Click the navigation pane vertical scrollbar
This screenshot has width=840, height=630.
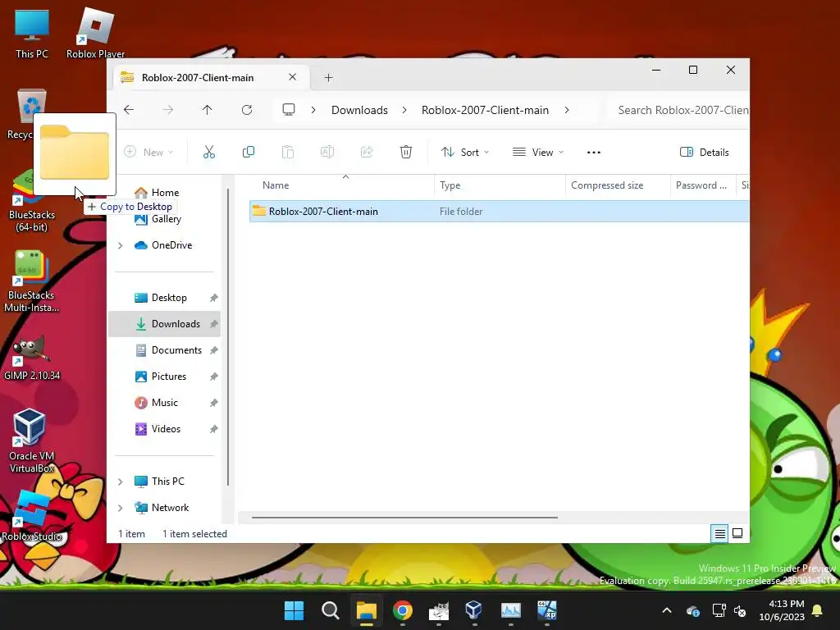(x=228, y=337)
